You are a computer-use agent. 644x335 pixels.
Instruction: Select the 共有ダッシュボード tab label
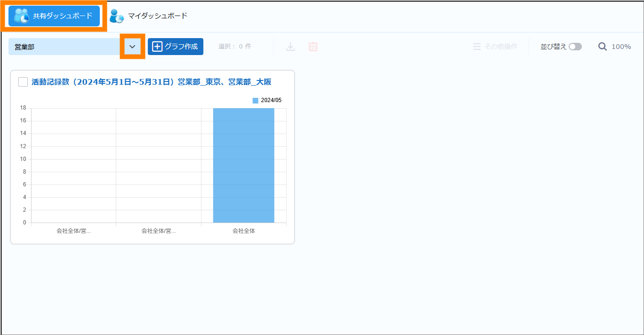click(63, 16)
